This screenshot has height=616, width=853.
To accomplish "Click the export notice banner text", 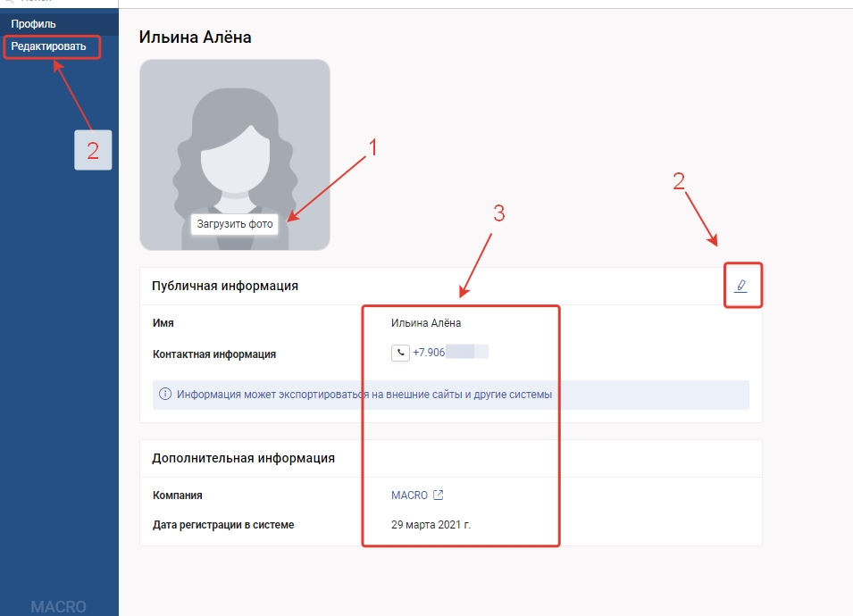I will coord(364,395).
